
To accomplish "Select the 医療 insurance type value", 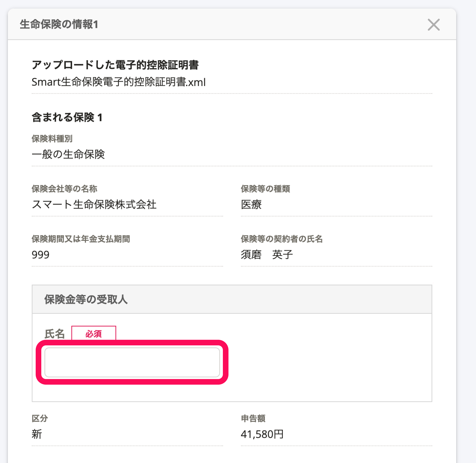I will point(251,204).
